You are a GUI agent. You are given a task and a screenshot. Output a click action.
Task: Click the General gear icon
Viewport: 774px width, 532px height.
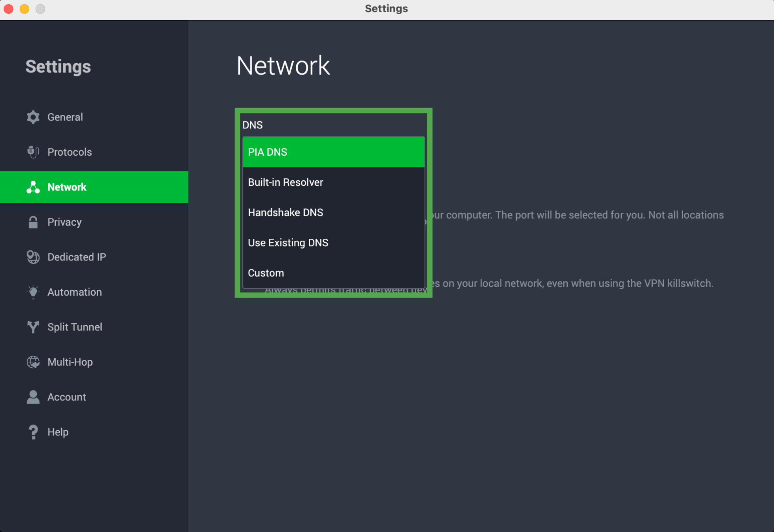pyautogui.click(x=33, y=117)
